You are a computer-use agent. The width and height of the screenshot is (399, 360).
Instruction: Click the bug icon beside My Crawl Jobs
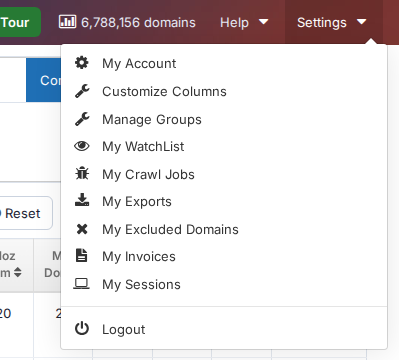point(82,174)
